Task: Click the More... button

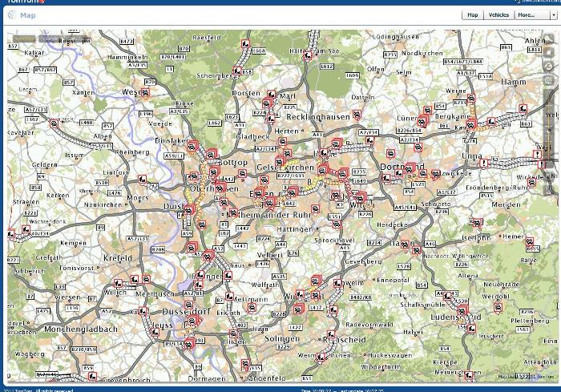Action: point(532,15)
